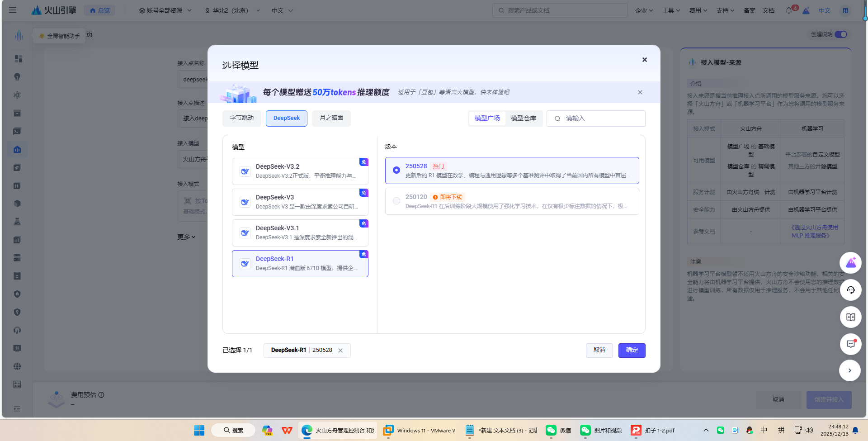Image resolution: width=868 pixels, height=441 pixels.
Task: Select the 250528 hot version radio button
Action: (x=396, y=170)
